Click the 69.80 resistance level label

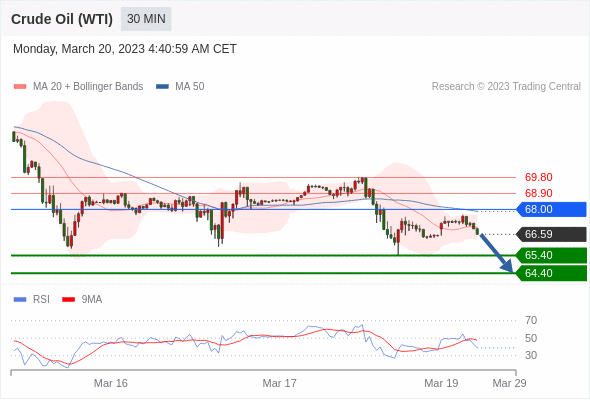click(x=538, y=177)
